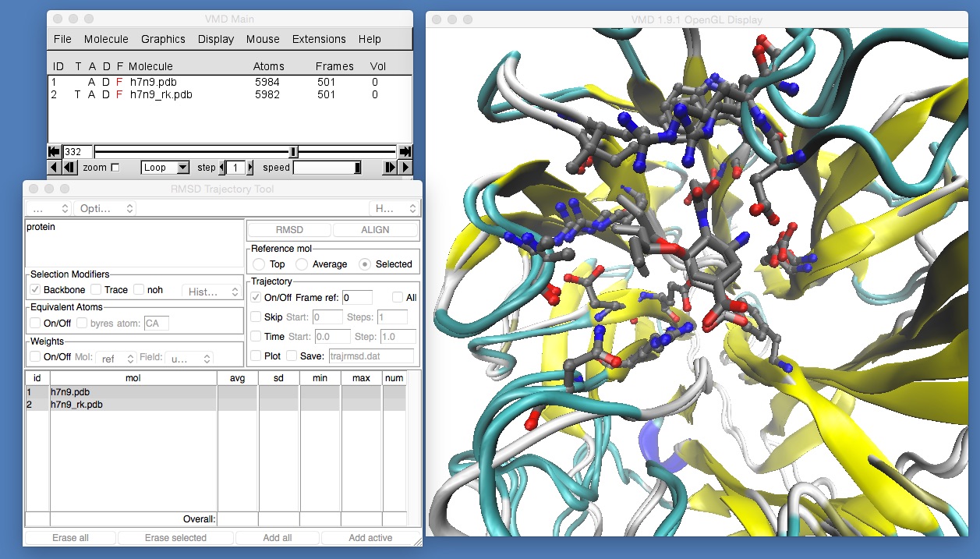Viewport: 980px width, 559px height.
Task: Step the animation forward one frame
Action: click(392, 167)
